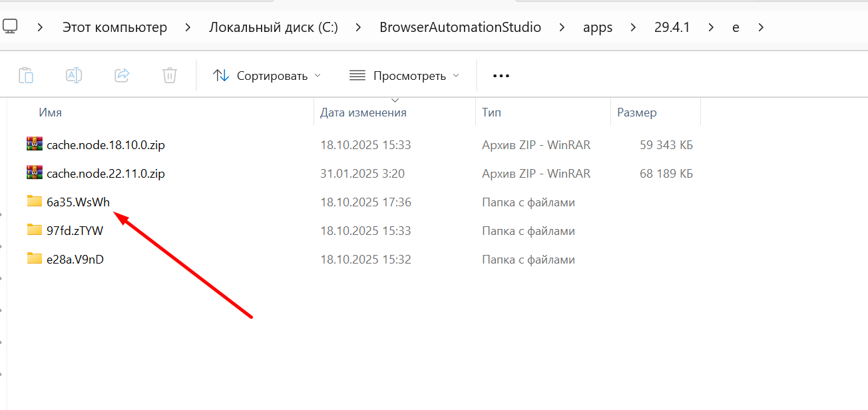Sort by the Дата изменения column header
The image size is (868, 410).
[x=363, y=112]
